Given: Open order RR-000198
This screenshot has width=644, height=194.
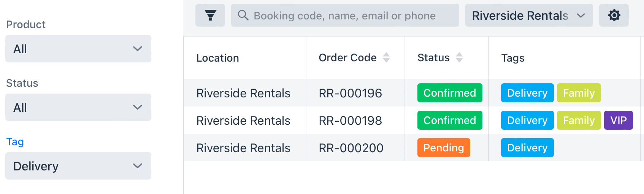Looking at the screenshot, I should tap(350, 121).
